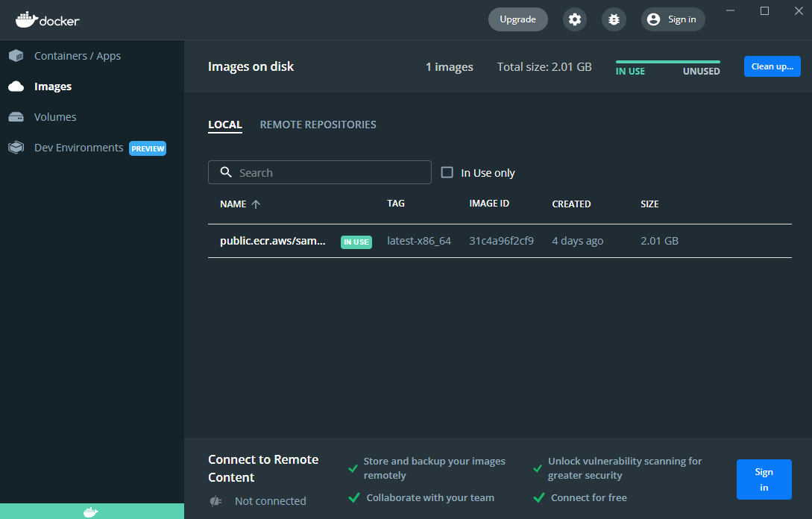
Task: Click the IN USE / UNUSED usage bar
Action: click(667, 62)
